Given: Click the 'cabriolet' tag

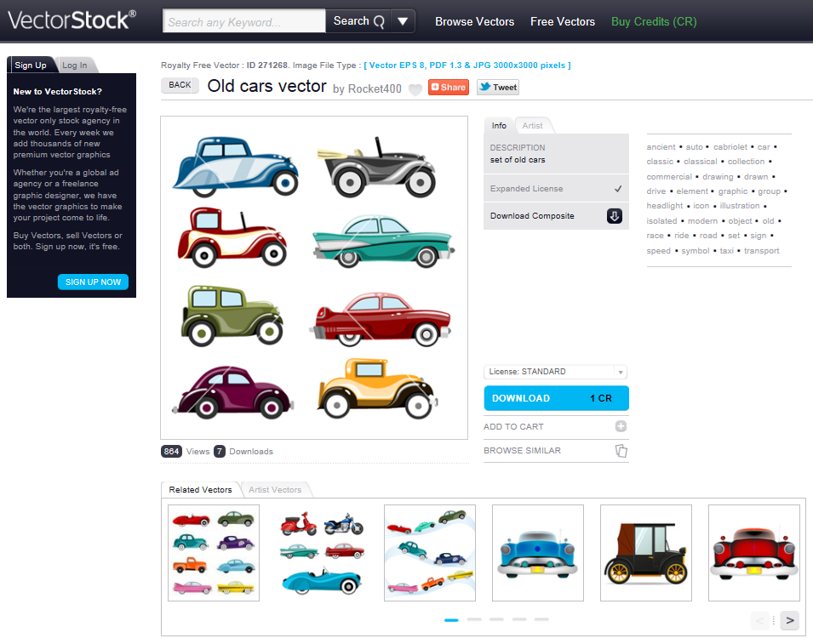Looking at the screenshot, I should 730,147.
